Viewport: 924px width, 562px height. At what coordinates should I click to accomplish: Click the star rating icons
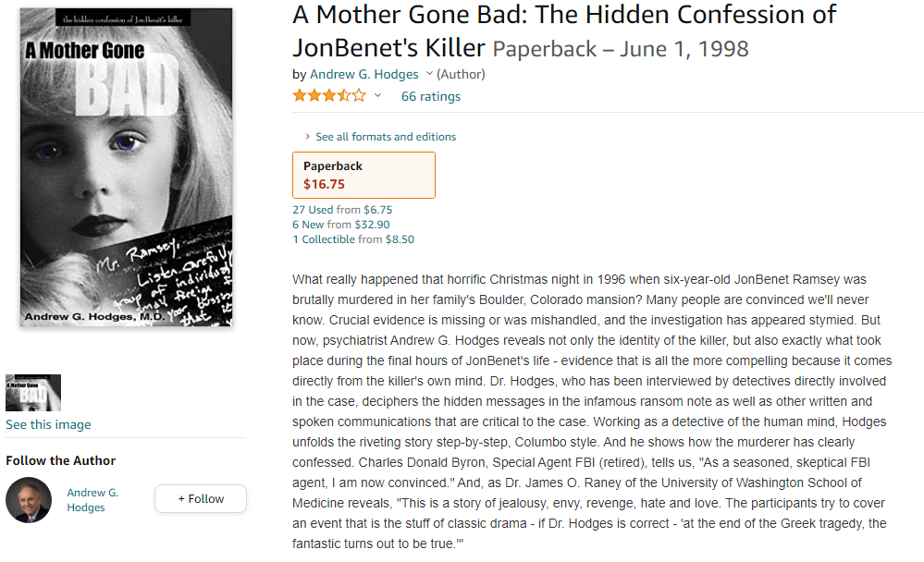(x=329, y=95)
